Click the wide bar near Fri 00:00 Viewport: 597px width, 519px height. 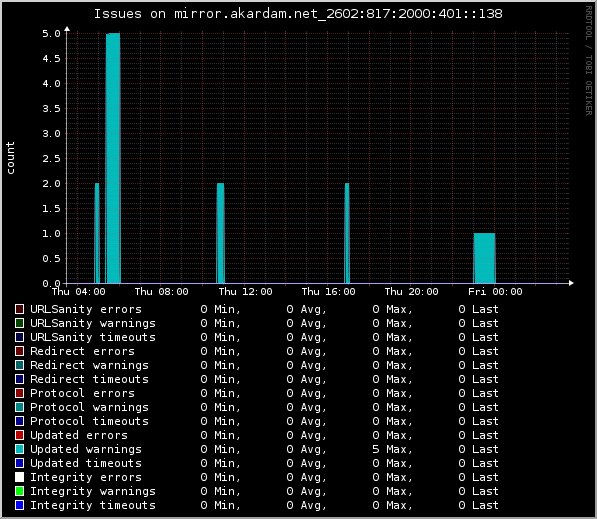pyautogui.click(x=484, y=258)
